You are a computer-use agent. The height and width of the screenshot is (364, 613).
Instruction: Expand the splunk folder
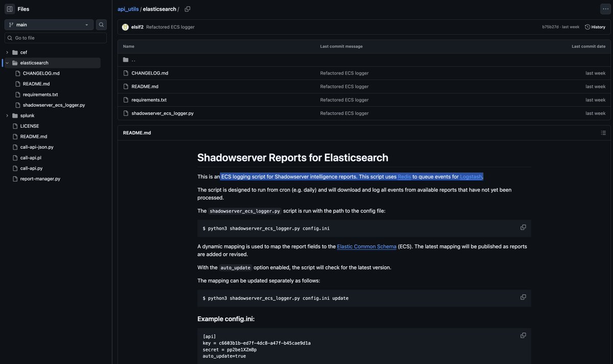click(6, 115)
